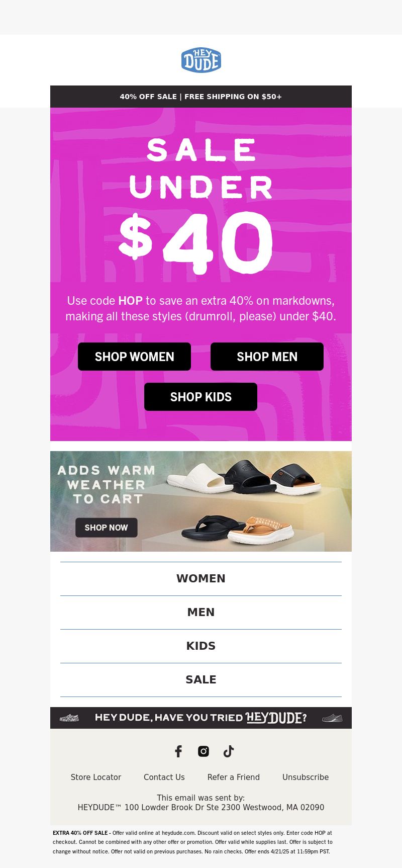The width and height of the screenshot is (402, 868).
Task: Open the Store Locator link
Action: [x=96, y=777]
